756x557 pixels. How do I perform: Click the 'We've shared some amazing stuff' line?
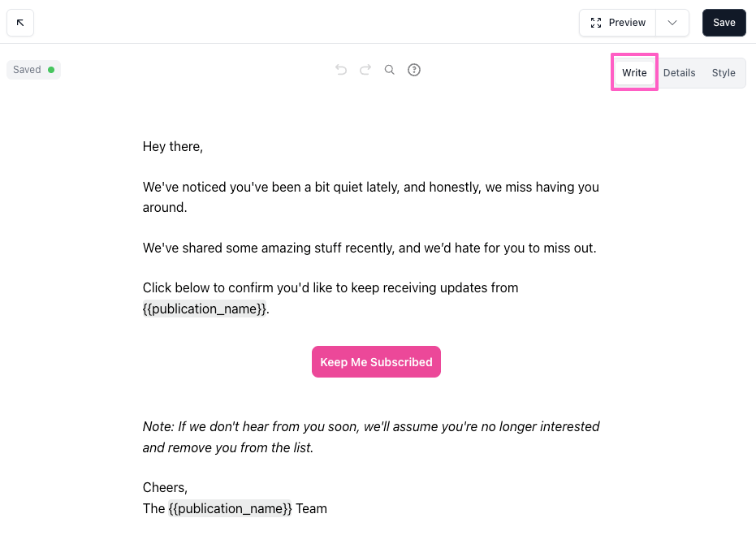click(x=369, y=248)
